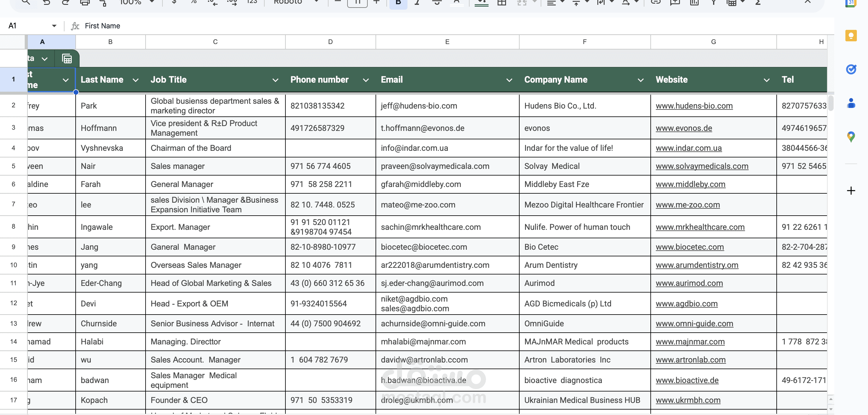Open the www.hudens-bio.com link
Screen dimensions: 868x415
click(x=694, y=106)
